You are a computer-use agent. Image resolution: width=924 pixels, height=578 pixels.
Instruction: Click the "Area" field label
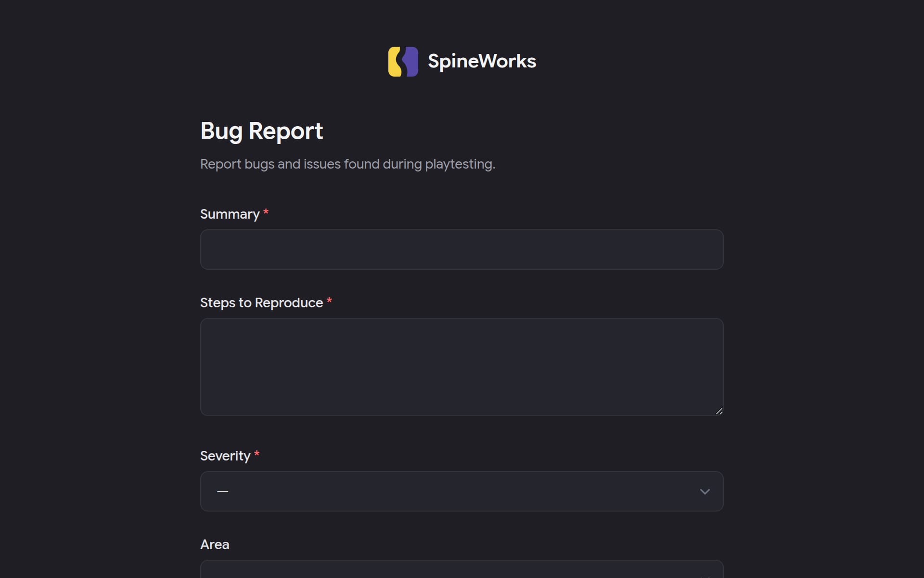[215, 545]
